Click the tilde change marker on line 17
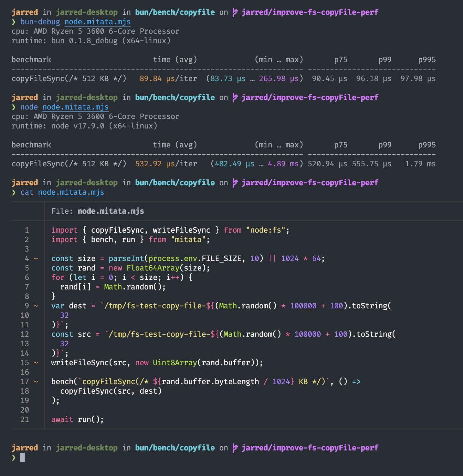The image size is (463, 476). (36, 382)
